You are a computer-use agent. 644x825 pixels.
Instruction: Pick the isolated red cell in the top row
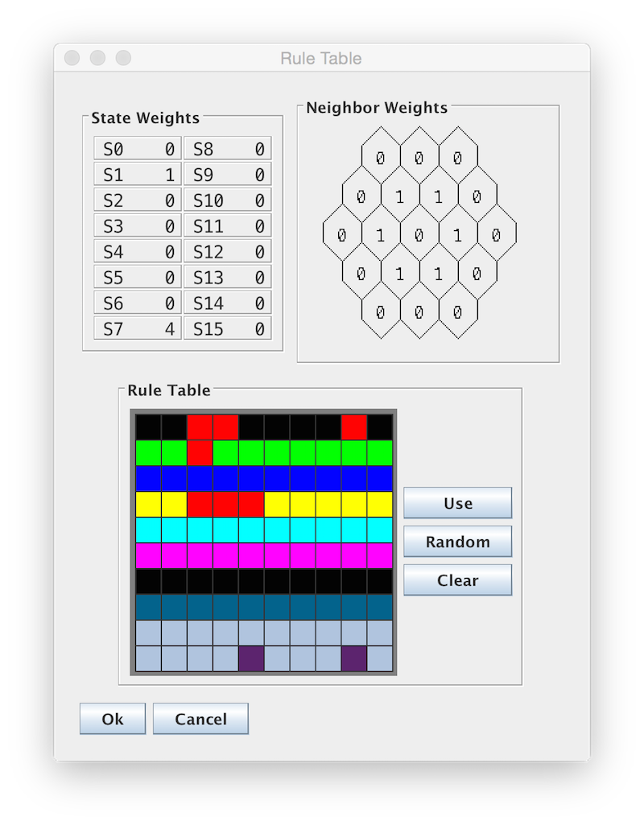[x=354, y=427]
